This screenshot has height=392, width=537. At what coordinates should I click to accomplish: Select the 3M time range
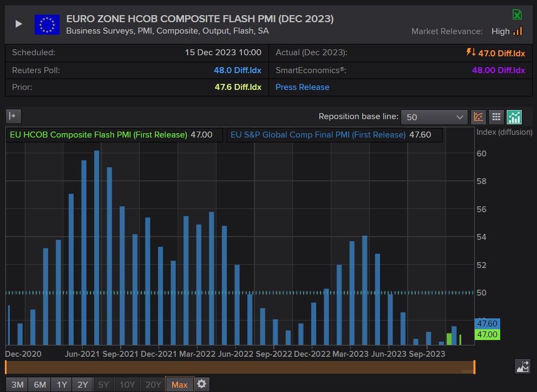tap(17, 384)
